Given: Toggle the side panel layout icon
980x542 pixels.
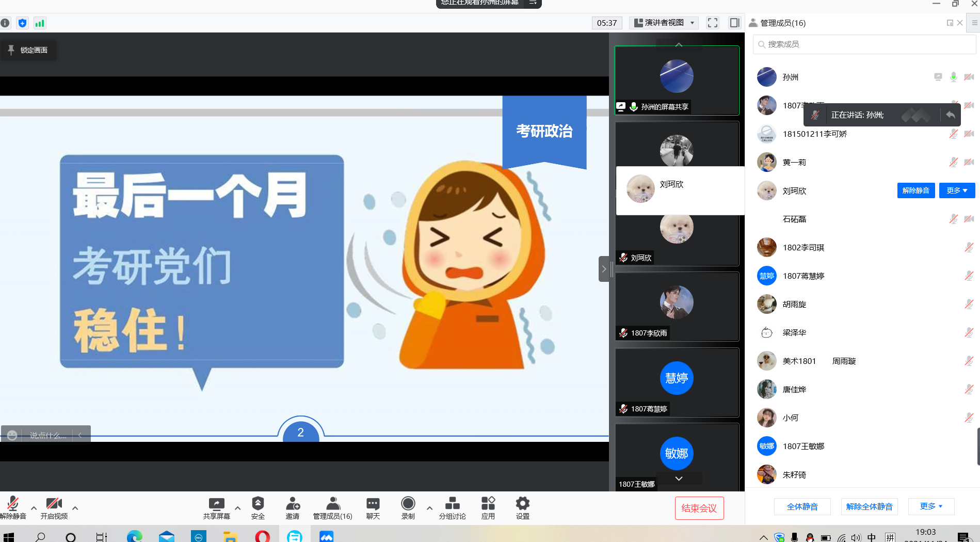Looking at the screenshot, I should [734, 23].
